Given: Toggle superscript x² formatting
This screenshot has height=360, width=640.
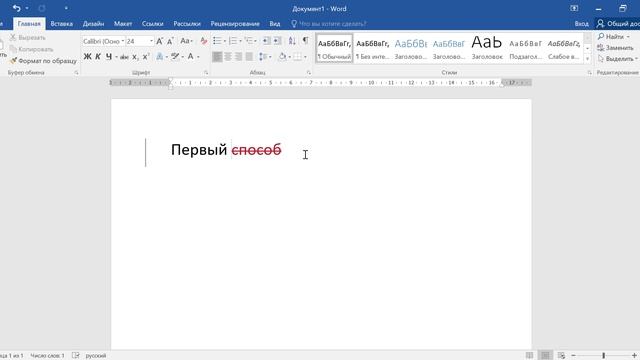Looking at the screenshot, I should [146, 57].
